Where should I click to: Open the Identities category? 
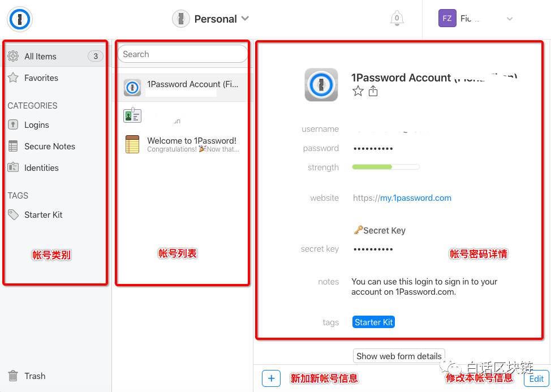pos(41,167)
